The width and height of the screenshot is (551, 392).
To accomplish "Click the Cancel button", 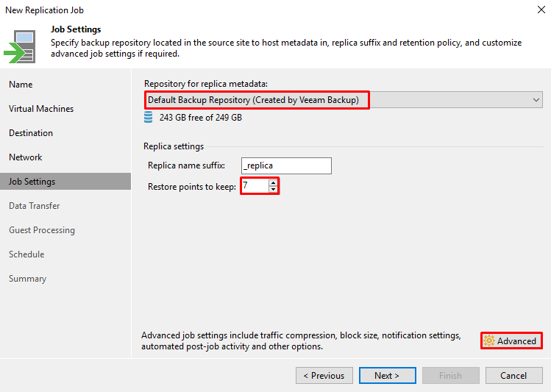I will 513,376.
